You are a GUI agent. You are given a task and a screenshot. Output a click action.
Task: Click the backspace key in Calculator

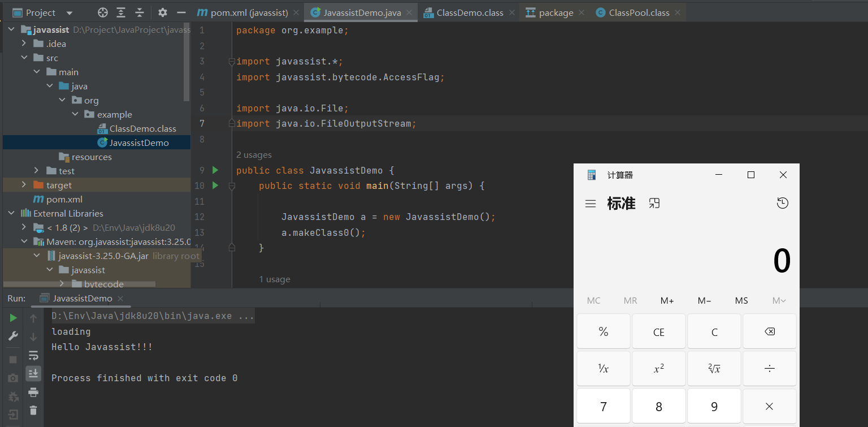[x=770, y=331]
